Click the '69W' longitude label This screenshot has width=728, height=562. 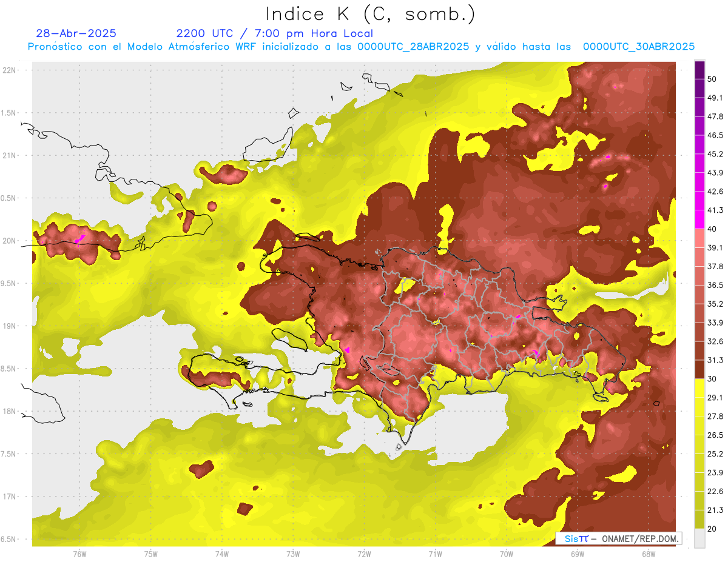(x=577, y=554)
